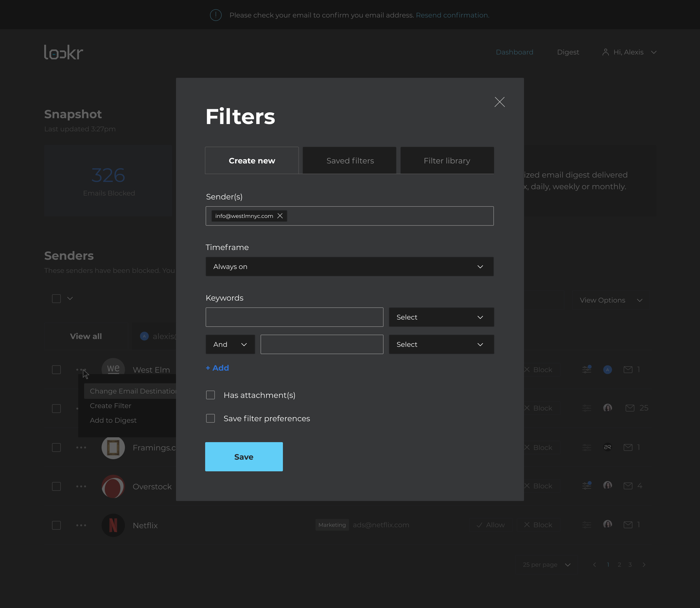Tick the Framings row checkbox
Image resolution: width=700 pixels, height=608 pixels.
(56, 447)
